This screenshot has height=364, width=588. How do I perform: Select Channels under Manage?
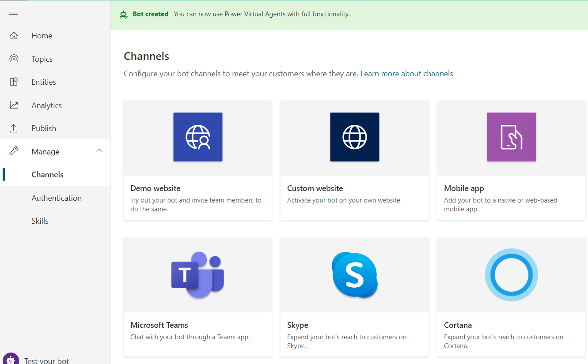pyautogui.click(x=47, y=175)
